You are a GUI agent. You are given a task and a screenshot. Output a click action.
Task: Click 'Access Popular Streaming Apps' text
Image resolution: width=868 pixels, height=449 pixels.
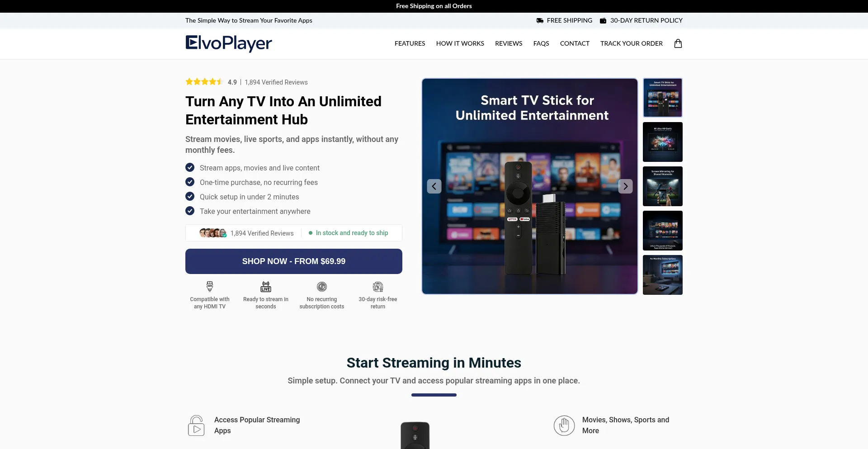257,425
